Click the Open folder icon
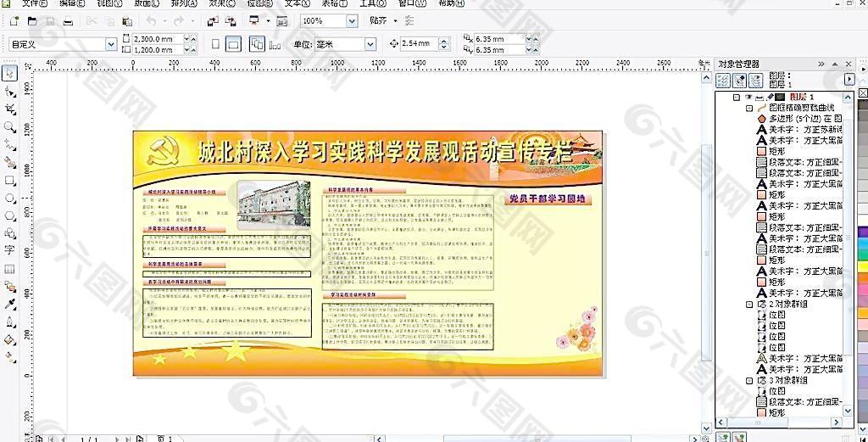 coord(32,20)
